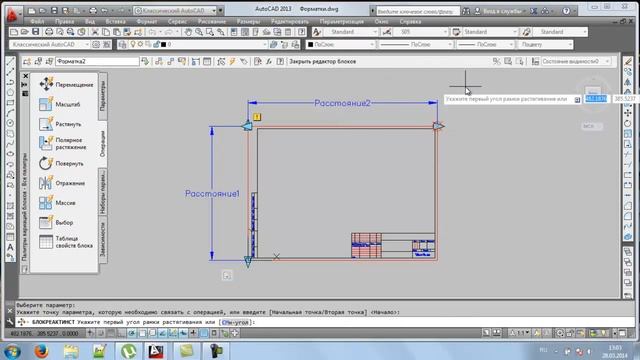Open the Классический AutoCAD workspace dropdown in the title bar
This screenshot has height=360, width=640.
tap(176, 10)
